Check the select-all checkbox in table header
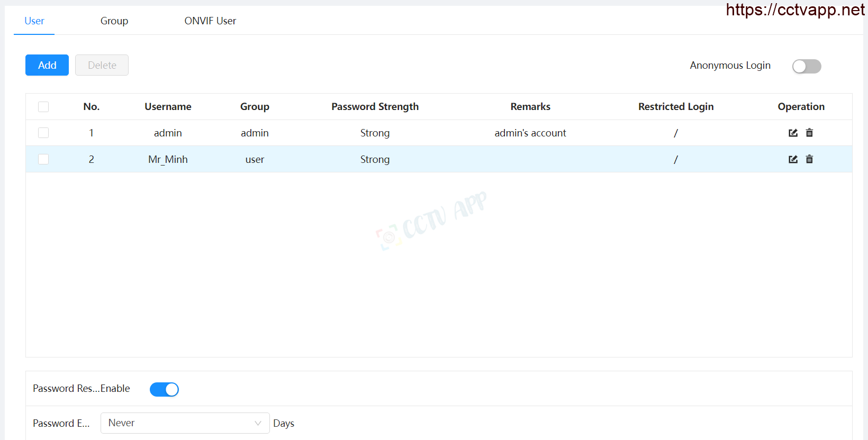Screen dimensions: 868x440 (x=43, y=107)
